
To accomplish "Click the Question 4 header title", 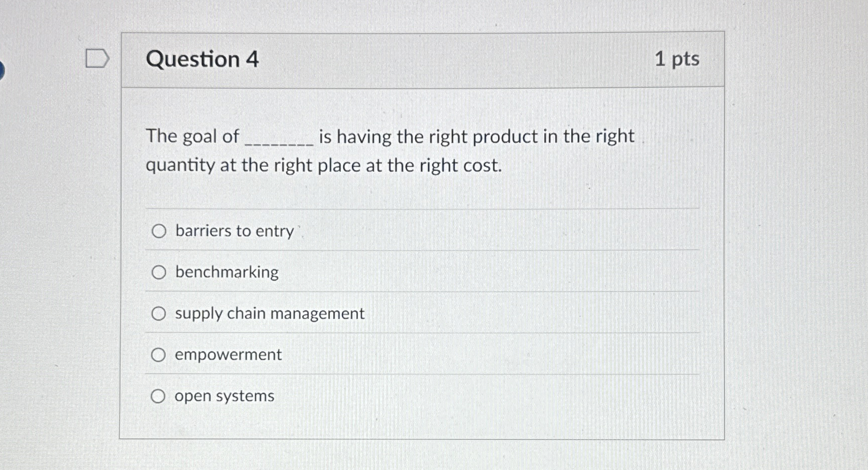I will click(x=203, y=60).
